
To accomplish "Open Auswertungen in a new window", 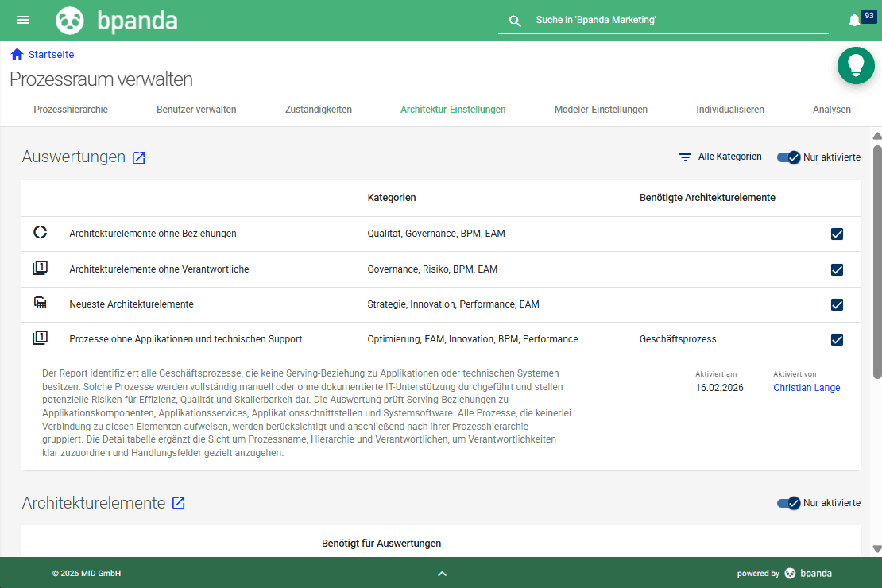I will (x=138, y=157).
